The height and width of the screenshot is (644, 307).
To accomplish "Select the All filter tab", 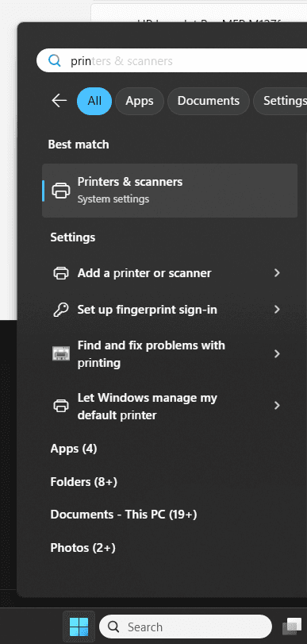I will point(94,101).
